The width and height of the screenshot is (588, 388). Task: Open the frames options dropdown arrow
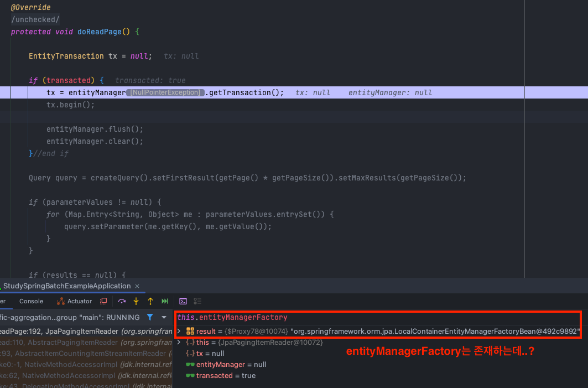[164, 317]
